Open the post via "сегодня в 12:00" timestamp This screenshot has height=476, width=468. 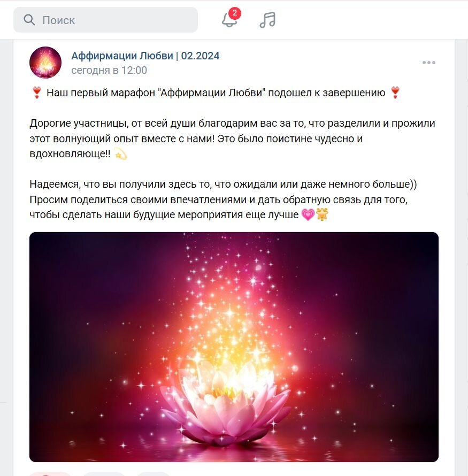click(x=109, y=71)
